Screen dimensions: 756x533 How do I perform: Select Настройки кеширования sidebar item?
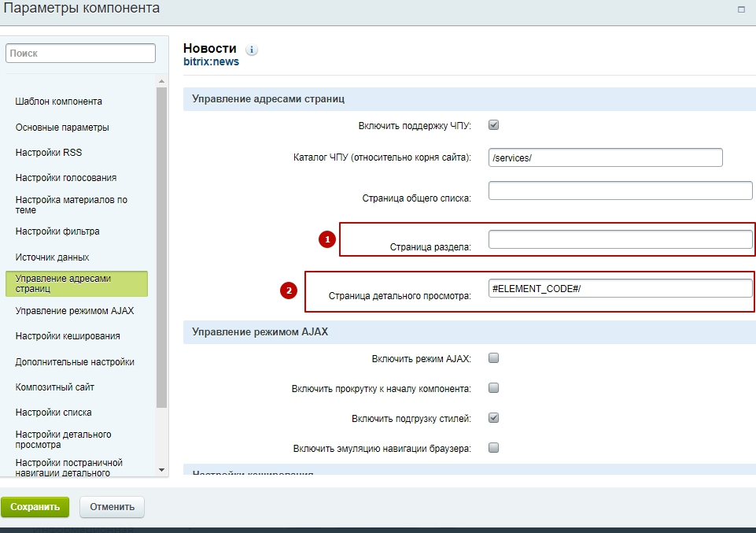click(68, 336)
